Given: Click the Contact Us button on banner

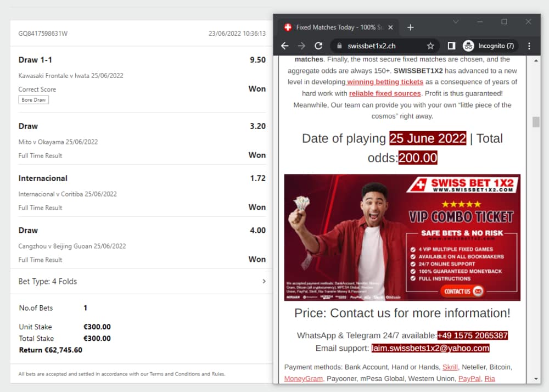Looking at the screenshot, I should (x=462, y=291).
